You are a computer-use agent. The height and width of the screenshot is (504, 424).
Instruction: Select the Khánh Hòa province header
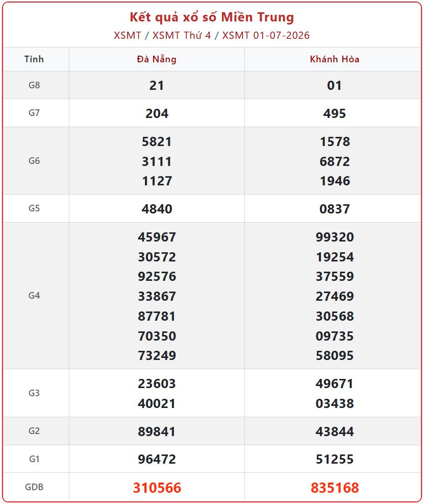(334, 59)
